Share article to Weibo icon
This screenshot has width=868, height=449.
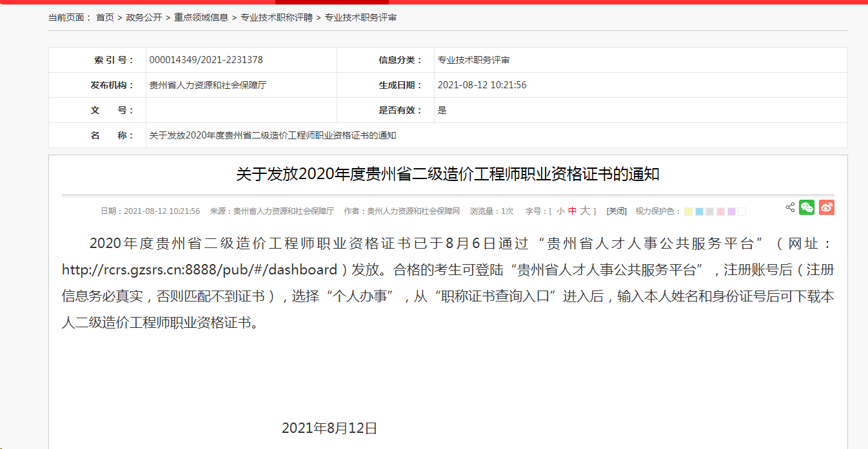point(827,207)
